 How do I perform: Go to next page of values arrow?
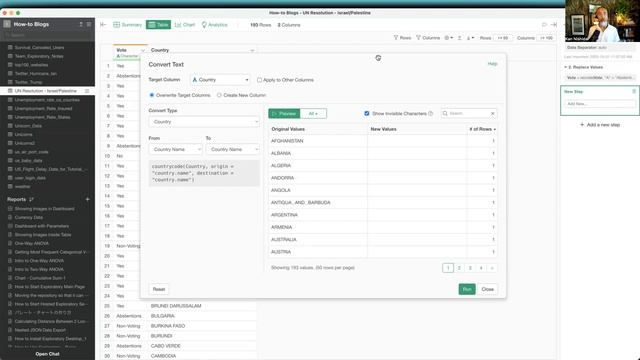tap(492, 268)
